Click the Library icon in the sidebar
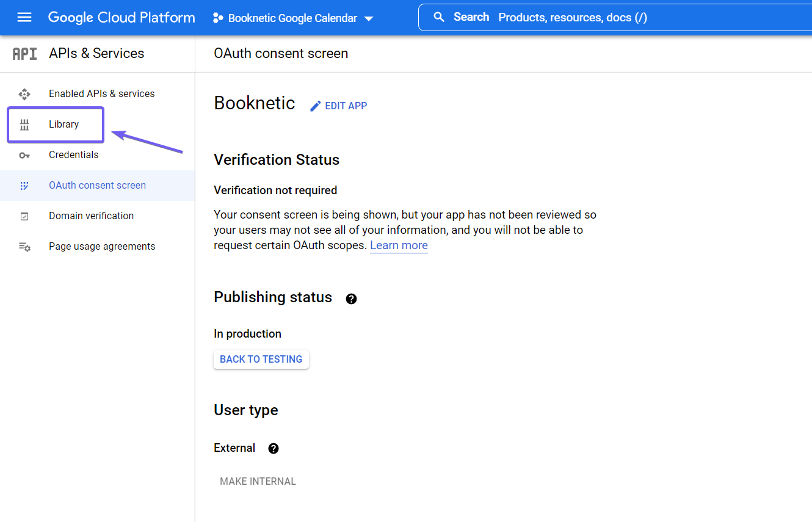 pos(24,125)
